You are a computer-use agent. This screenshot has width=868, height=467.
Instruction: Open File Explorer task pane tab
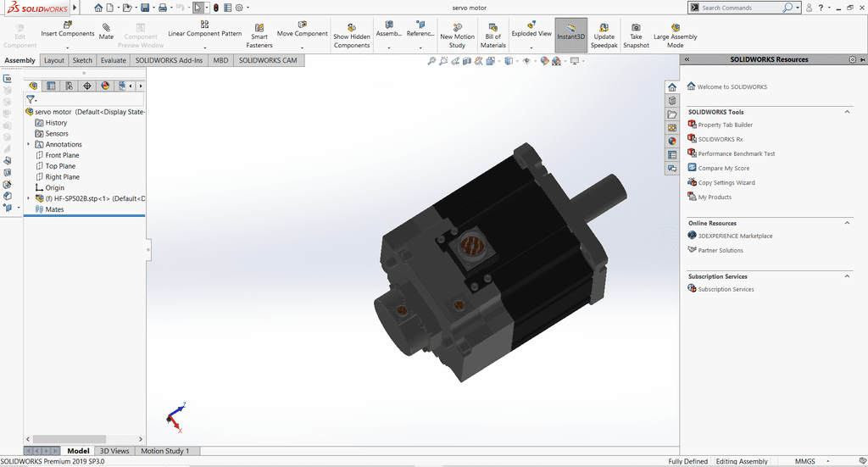coord(672,114)
